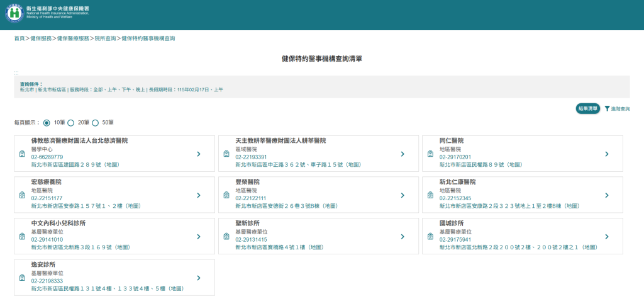The image size is (644, 306).
Task: Open chevron arrow on 豐榮醫院 card
Action: pos(402,195)
